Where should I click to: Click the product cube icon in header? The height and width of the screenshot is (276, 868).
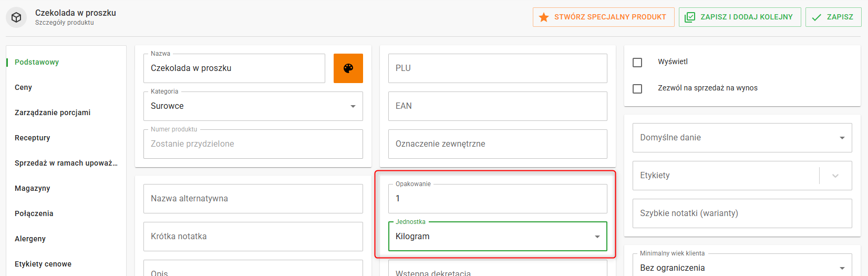pyautogui.click(x=16, y=17)
